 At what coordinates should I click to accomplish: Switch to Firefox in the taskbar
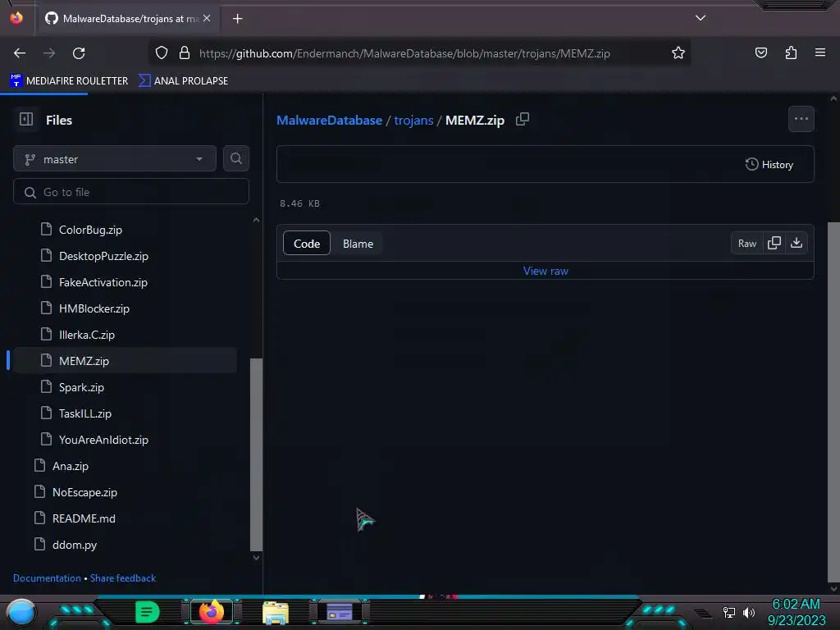(x=211, y=612)
